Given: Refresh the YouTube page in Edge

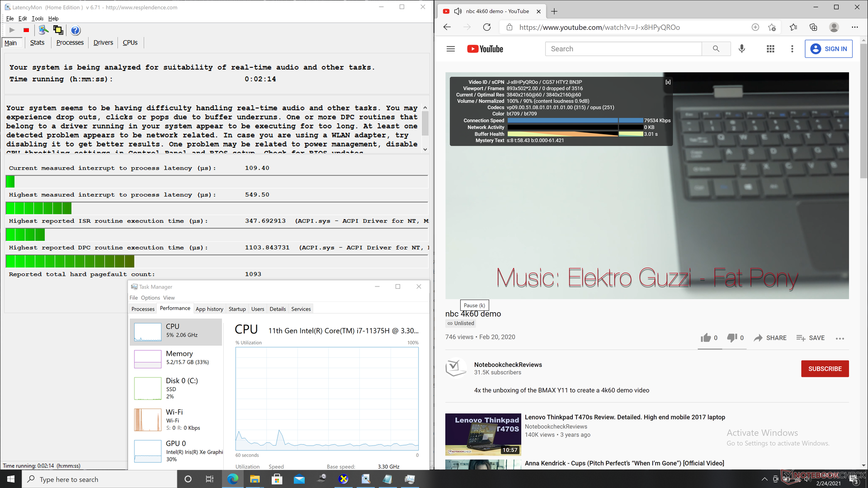Looking at the screenshot, I should click(x=487, y=27).
